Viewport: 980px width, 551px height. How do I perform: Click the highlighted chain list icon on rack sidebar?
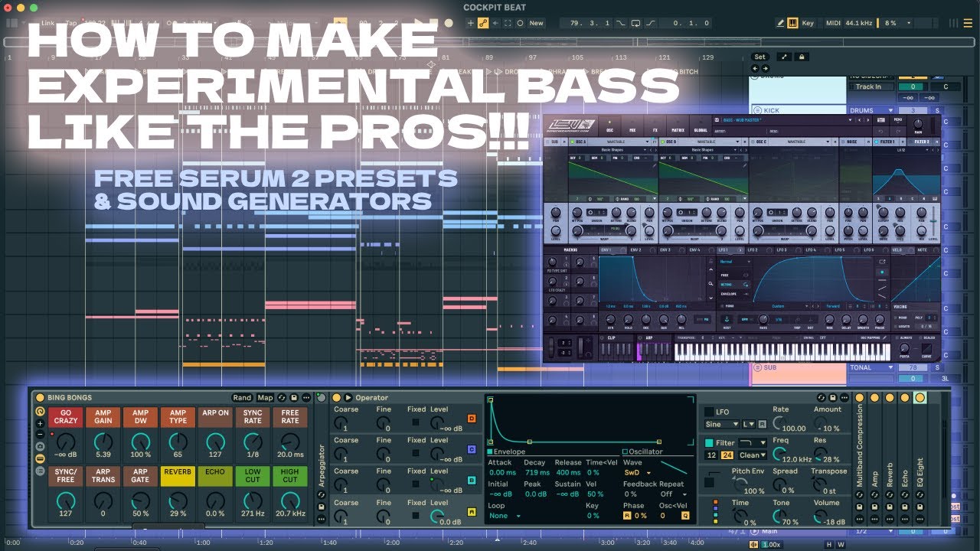[x=40, y=458]
